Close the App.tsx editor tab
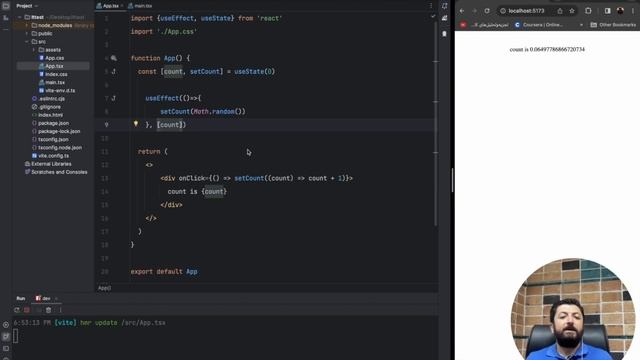This screenshot has width=640, height=360. pos(122,6)
